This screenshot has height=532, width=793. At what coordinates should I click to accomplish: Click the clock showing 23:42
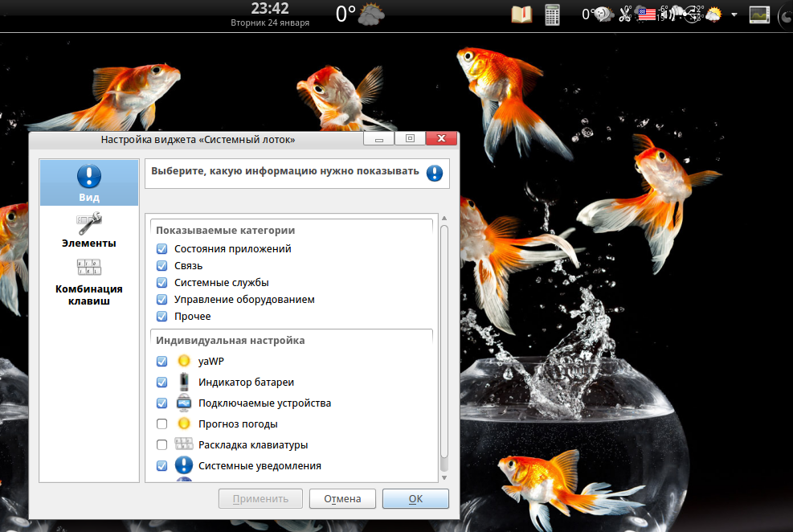click(270, 9)
